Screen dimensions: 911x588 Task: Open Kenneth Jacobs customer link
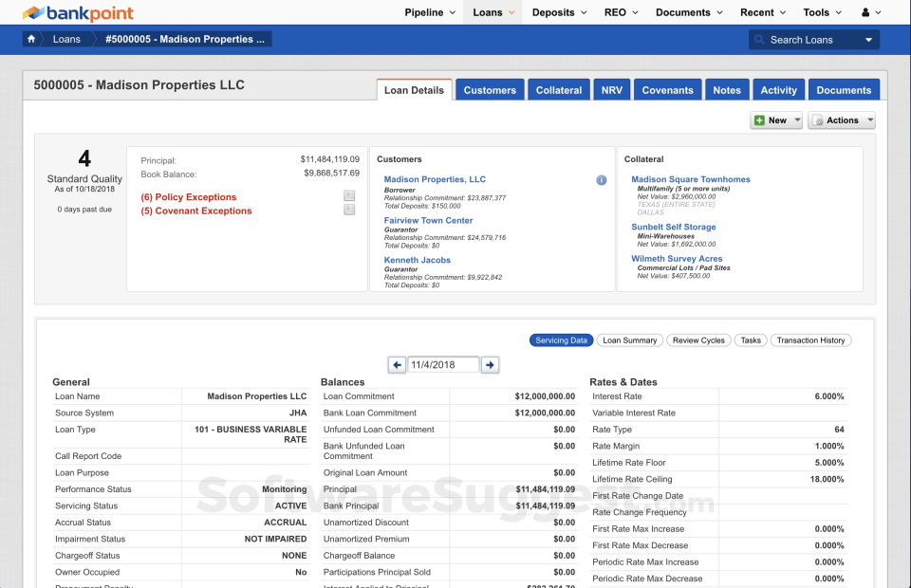tap(417, 260)
